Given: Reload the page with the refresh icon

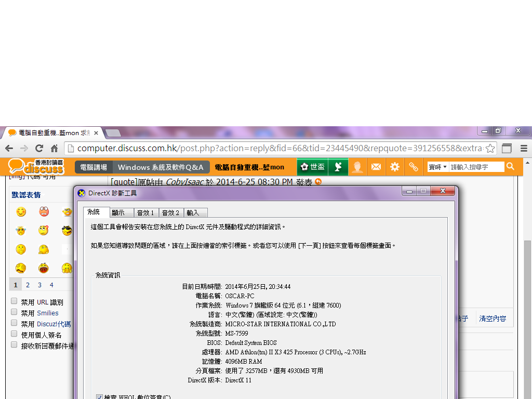Looking at the screenshot, I should 39,148.
